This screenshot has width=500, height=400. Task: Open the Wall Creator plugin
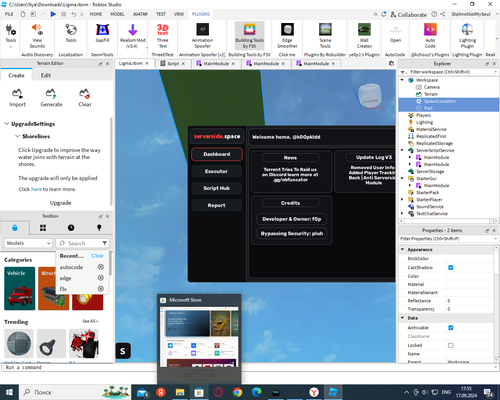click(364, 36)
